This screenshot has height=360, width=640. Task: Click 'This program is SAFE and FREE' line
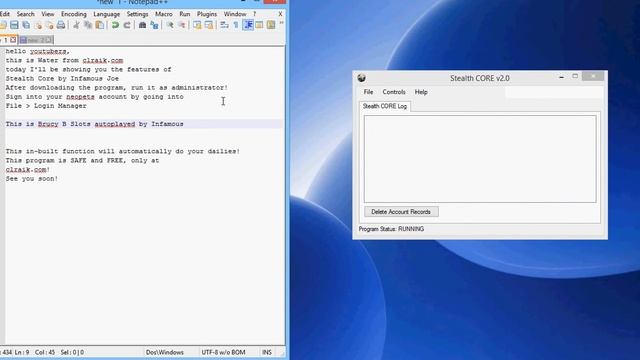(x=82, y=160)
